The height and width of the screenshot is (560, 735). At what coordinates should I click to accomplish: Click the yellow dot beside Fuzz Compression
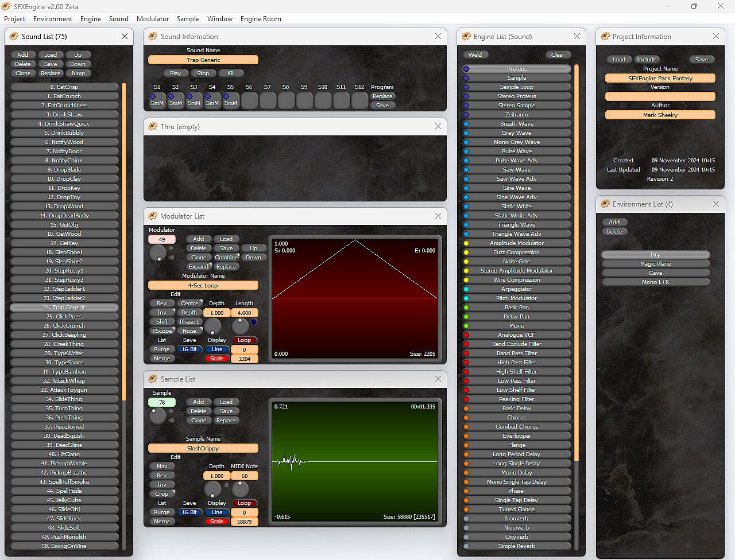pos(466,252)
